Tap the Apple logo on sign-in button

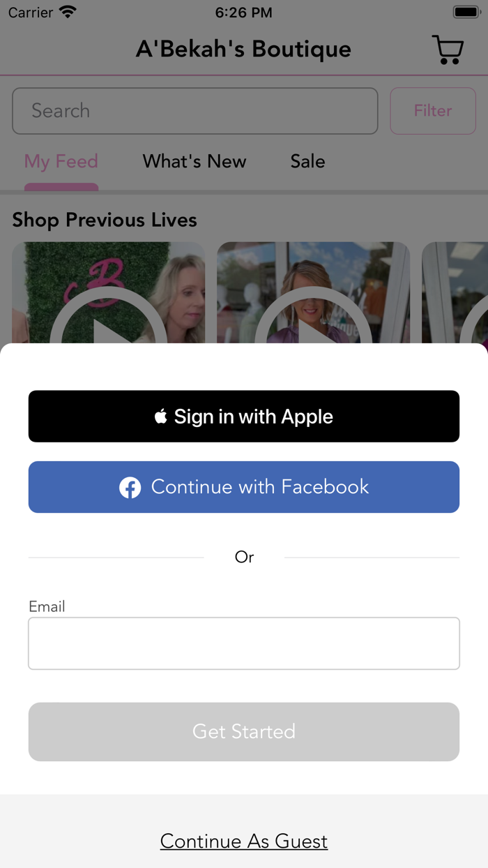(x=161, y=417)
